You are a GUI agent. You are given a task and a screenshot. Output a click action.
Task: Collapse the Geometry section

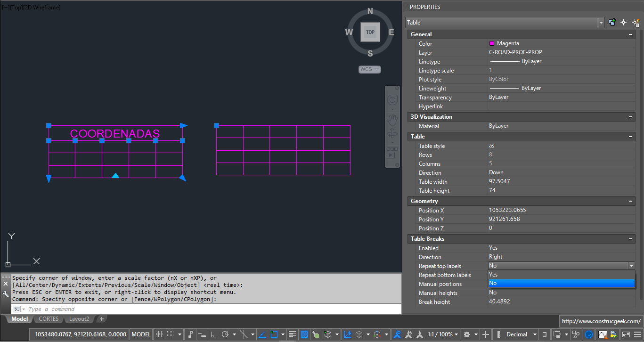630,201
